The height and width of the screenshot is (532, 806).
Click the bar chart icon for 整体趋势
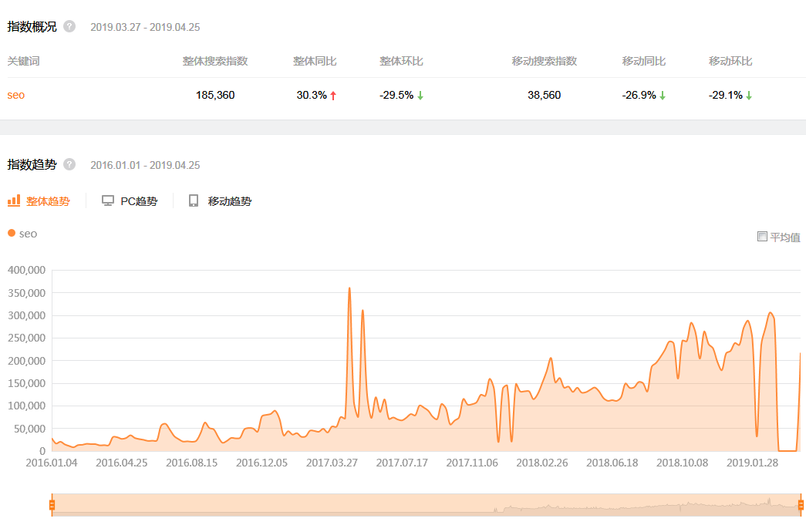pos(14,200)
